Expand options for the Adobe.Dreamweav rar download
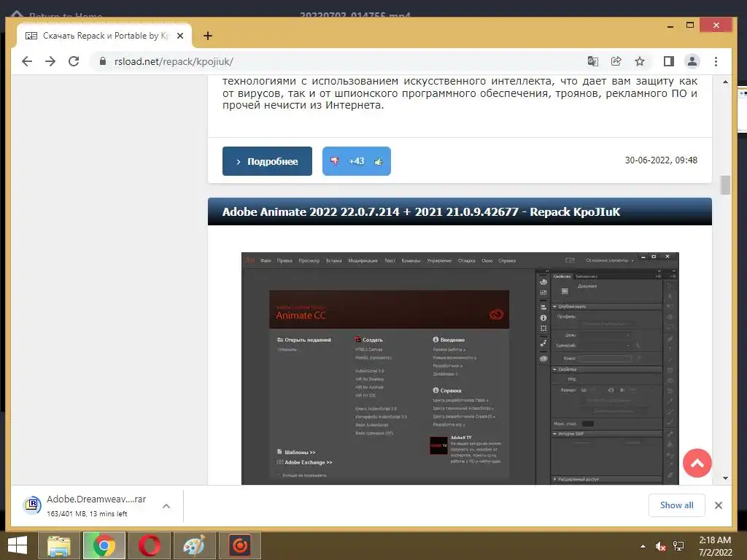 coord(166,506)
